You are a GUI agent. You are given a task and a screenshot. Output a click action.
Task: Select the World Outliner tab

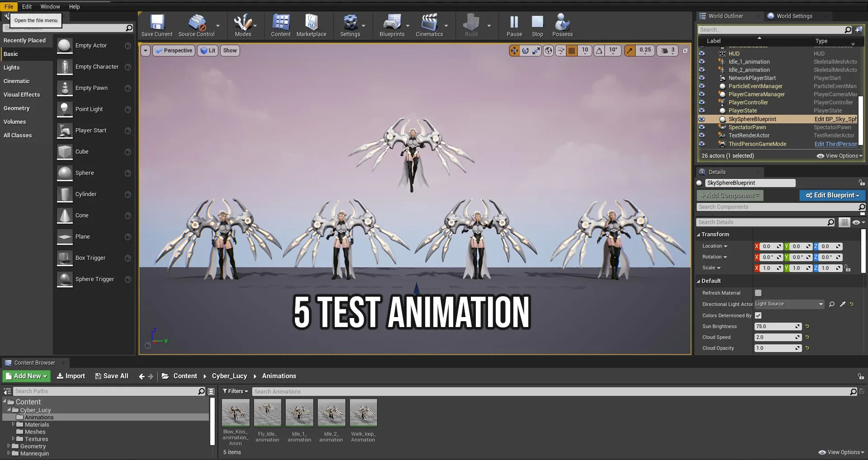(726, 16)
